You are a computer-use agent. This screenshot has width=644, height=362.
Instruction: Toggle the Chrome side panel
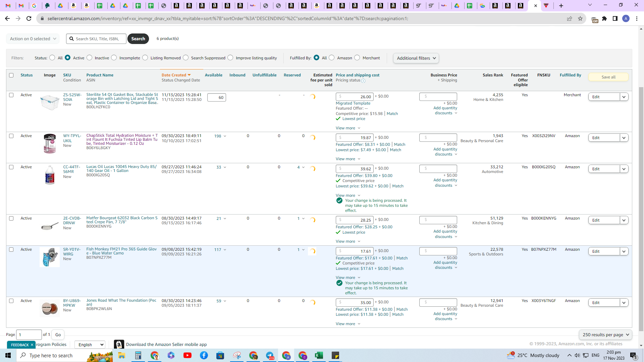tap(615, 18)
